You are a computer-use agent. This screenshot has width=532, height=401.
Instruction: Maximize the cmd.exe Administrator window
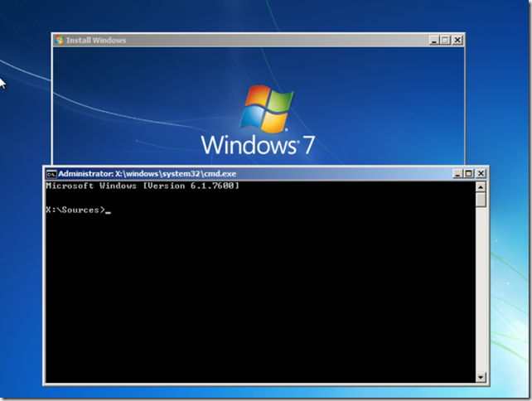[x=469, y=174]
